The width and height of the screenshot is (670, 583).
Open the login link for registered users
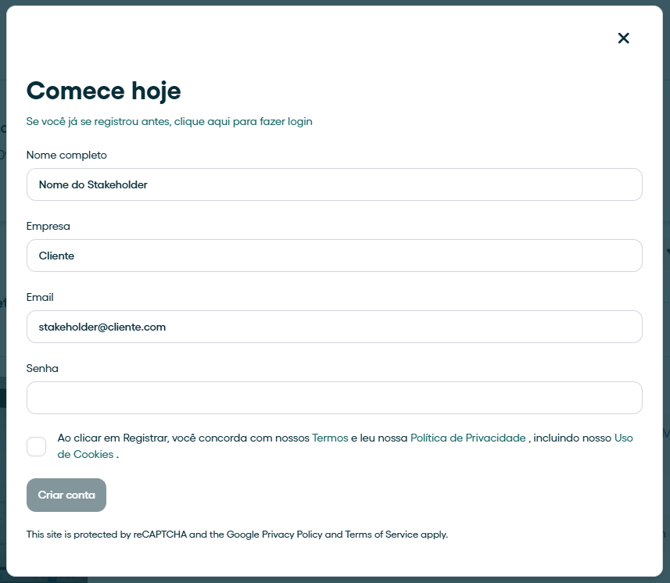[x=169, y=121]
